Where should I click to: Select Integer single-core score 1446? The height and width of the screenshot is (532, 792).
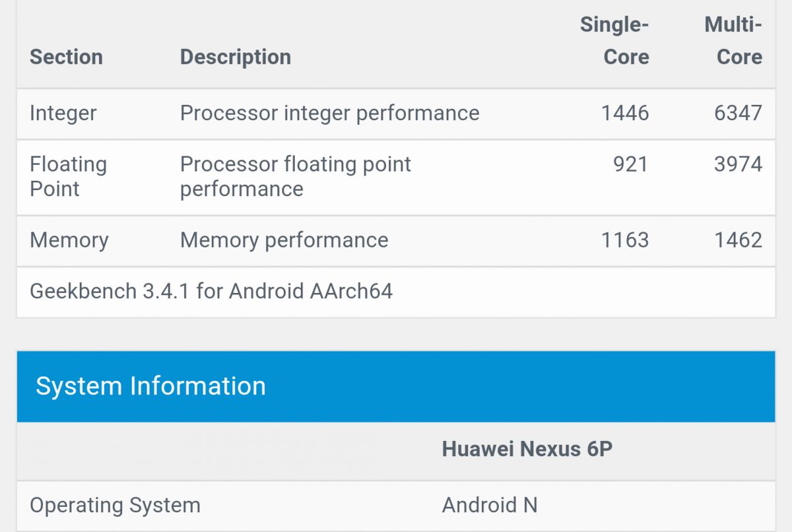625,113
